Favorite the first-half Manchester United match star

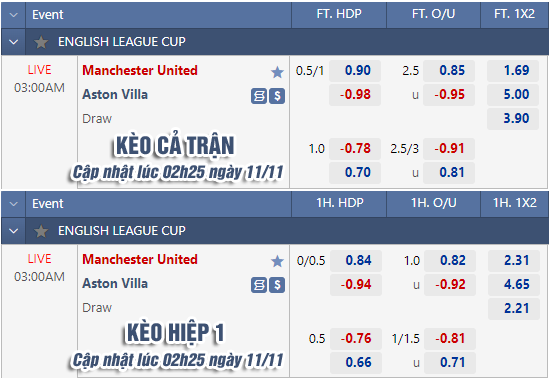(x=277, y=261)
